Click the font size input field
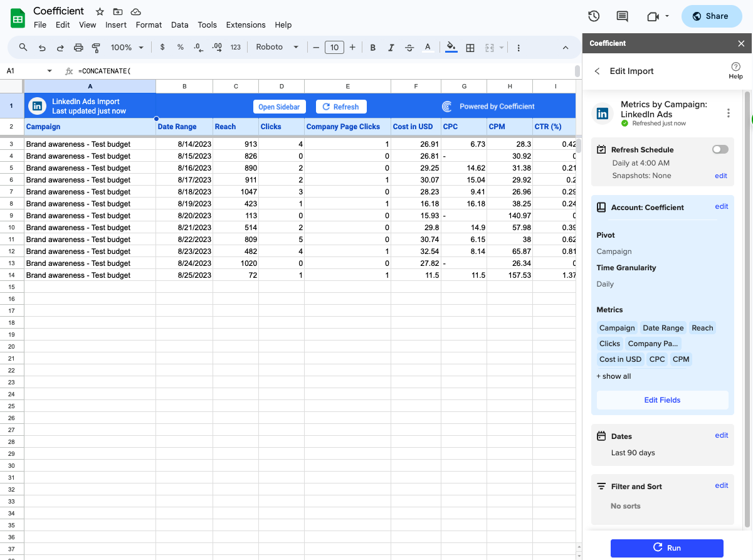Screen dimensions: 753x560 334,47
